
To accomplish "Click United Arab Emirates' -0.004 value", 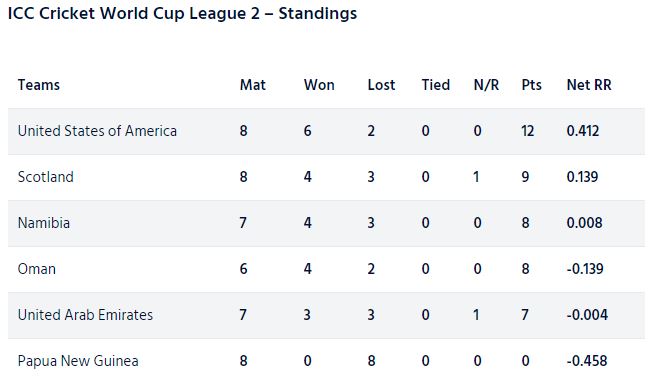I will coord(587,315).
